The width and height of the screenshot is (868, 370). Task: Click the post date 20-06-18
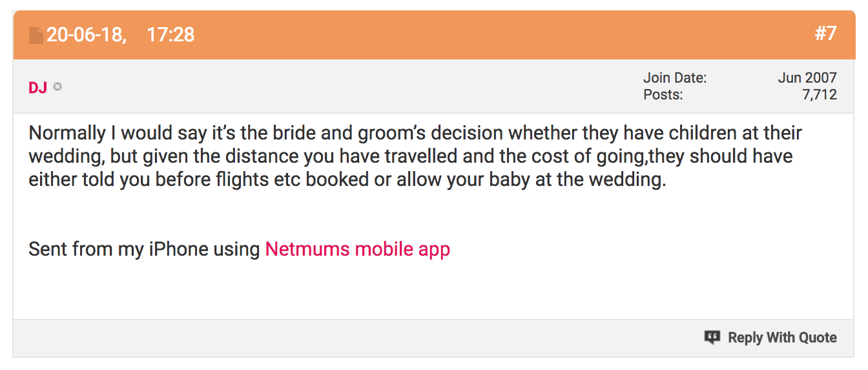(x=86, y=34)
